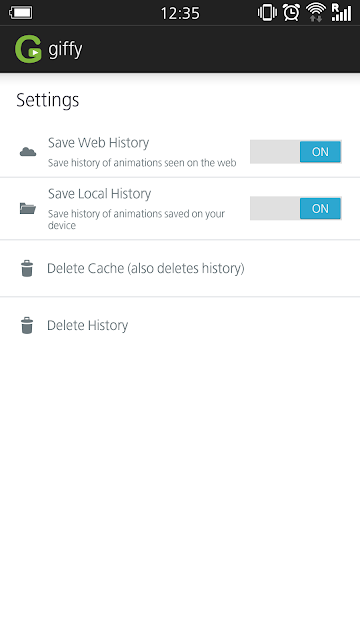Image resolution: width=360 pixels, height=640 pixels.
Task: Turn off the Save Local History switch
Action: [x=296, y=209]
